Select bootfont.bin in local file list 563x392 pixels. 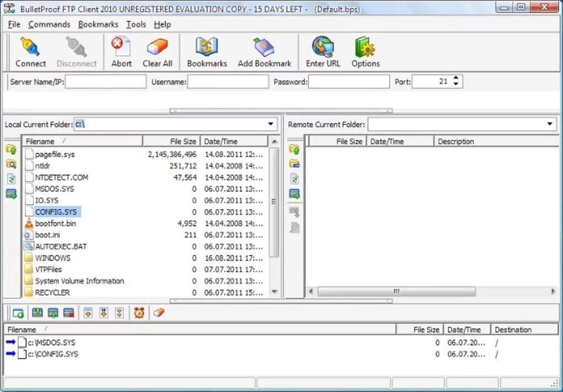tap(55, 224)
